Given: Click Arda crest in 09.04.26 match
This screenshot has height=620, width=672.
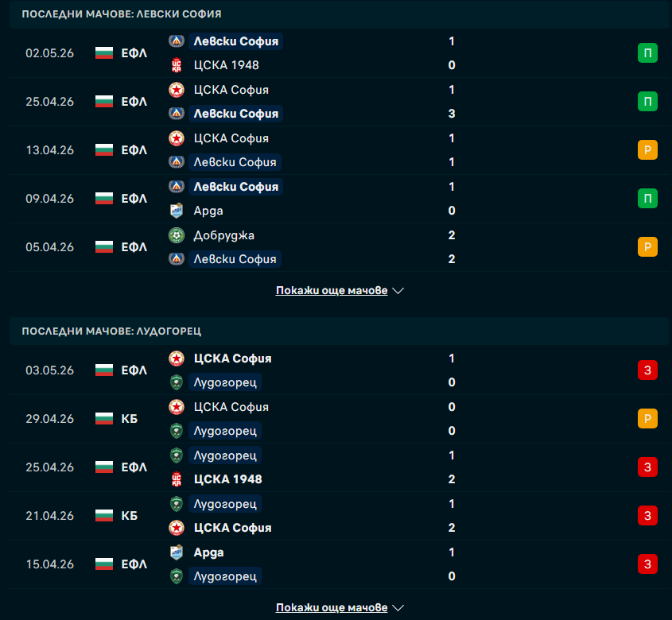Looking at the screenshot, I should 176,211.
